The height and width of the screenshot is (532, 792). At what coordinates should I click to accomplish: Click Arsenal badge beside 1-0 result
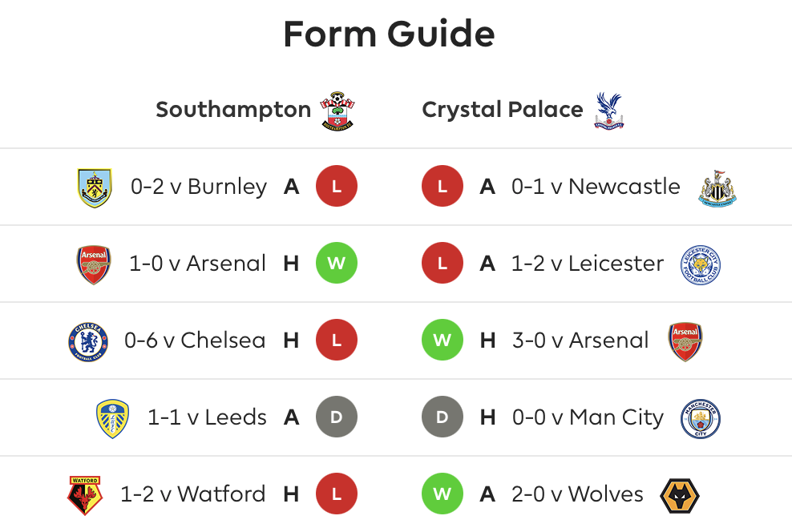(94, 265)
